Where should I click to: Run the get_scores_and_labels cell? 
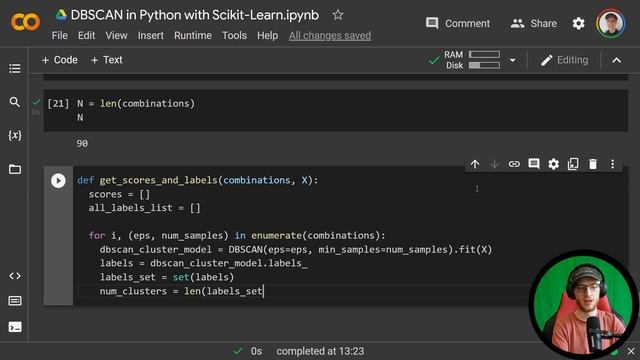pos(58,180)
